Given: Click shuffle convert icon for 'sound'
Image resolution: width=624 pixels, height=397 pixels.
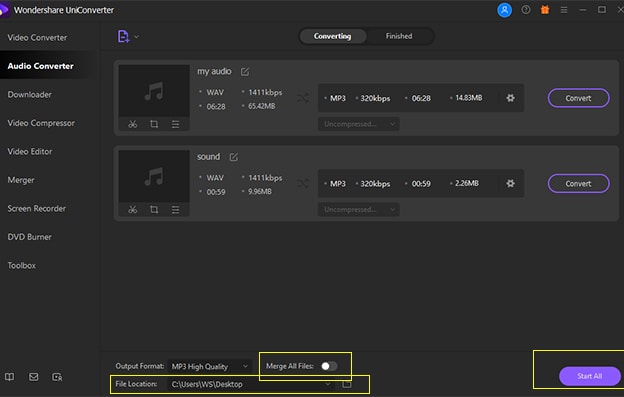Looking at the screenshot, I should (303, 183).
